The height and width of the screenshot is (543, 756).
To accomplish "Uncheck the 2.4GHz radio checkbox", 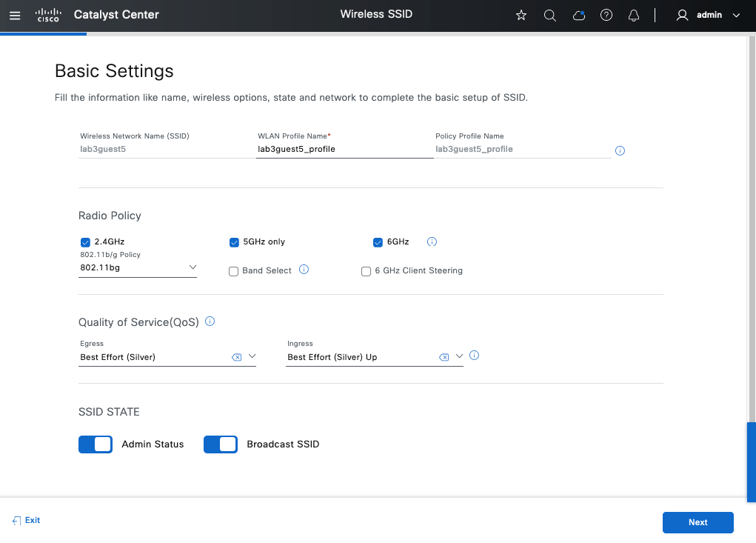I will click(x=85, y=241).
